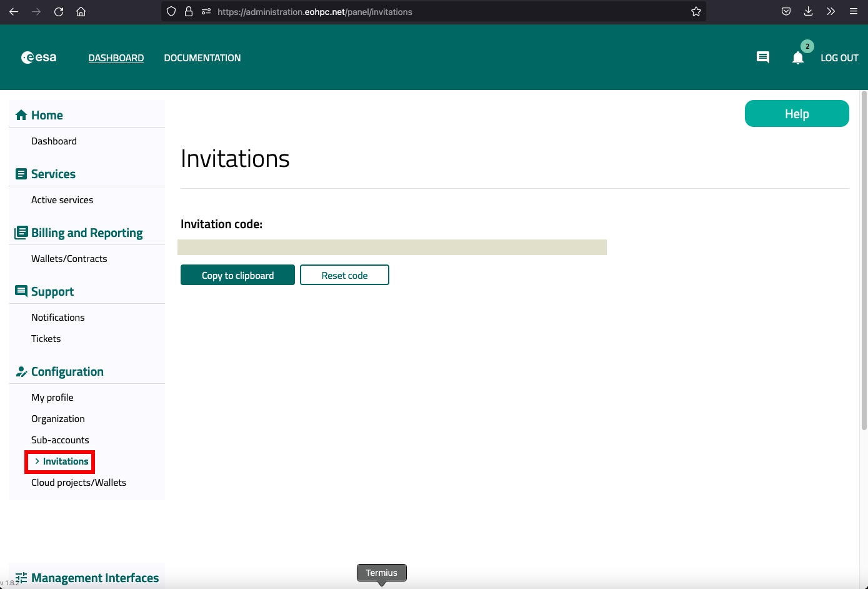Bookmark this page with the star icon
This screenshot has width=868, height=589.
click(x=696, y=11)
